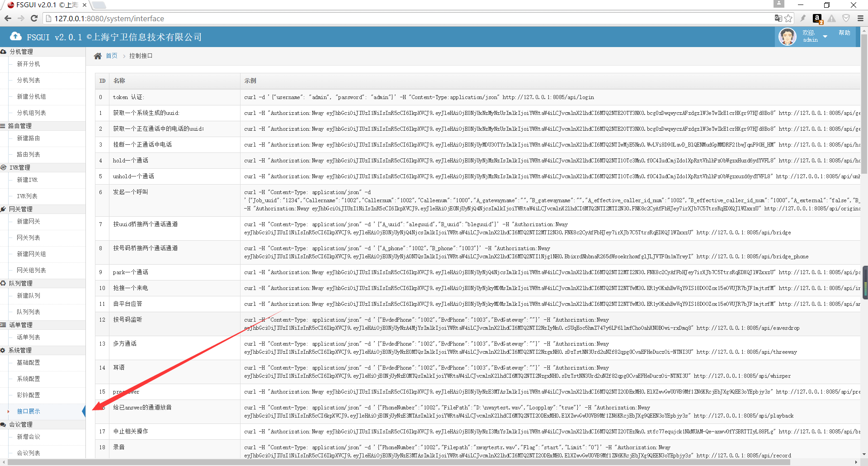Click the horizontal scrollbar at bottom

click(x=398, y=462)
